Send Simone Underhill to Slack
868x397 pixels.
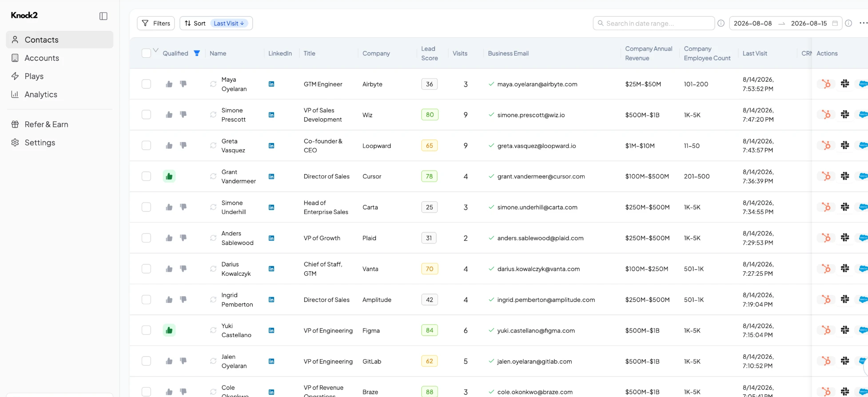[845, 207]
